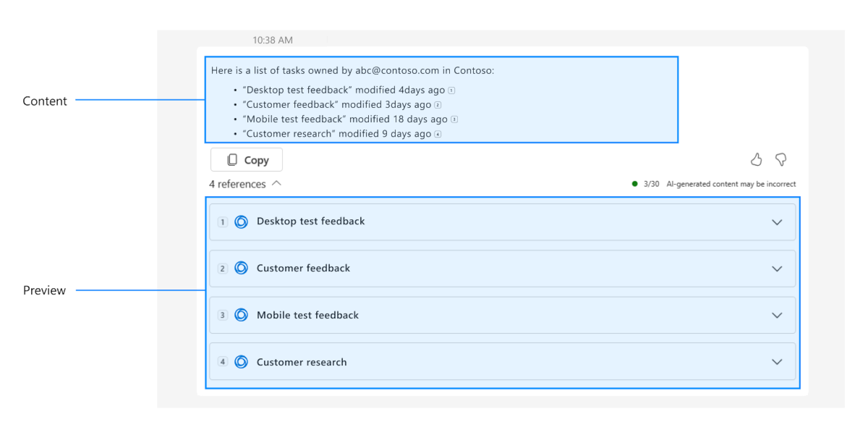The height and width of the screenshot is (438, 868).
Task: Click the thumbs down feedback icon
Action: pos(781,159)
